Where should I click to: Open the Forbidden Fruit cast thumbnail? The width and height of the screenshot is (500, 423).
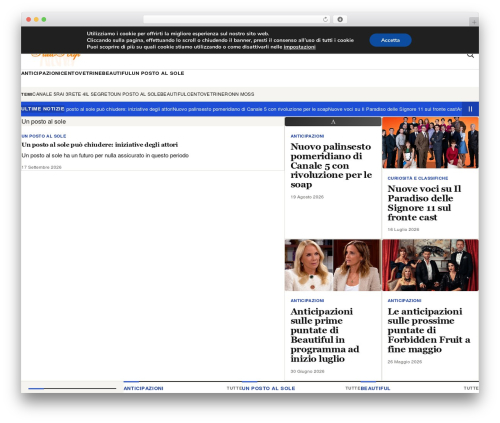point(430,265)
